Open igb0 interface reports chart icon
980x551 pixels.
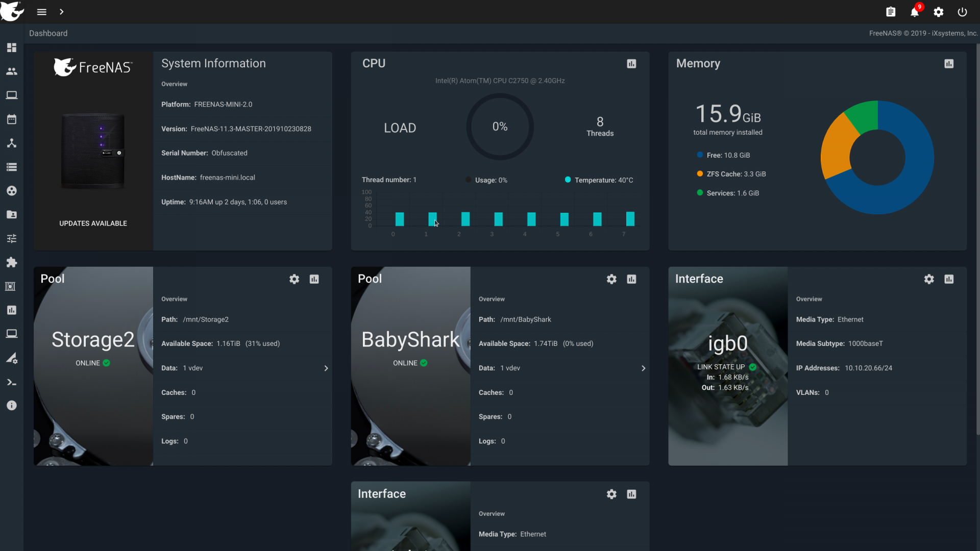coord(949,279)
